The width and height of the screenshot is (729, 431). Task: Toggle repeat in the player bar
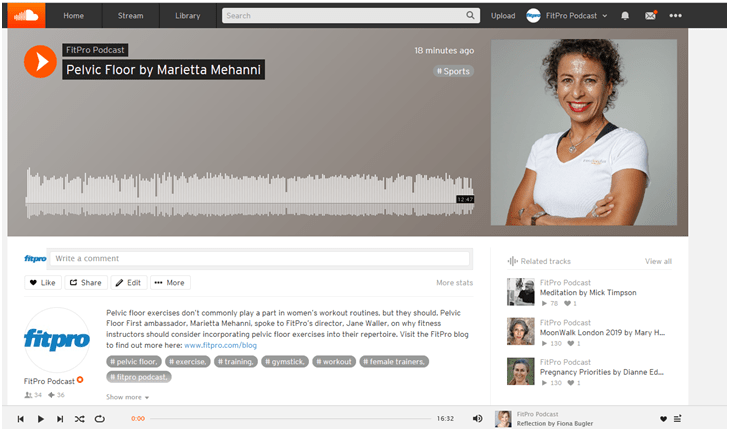pyautogui.click(x=99, y=418)
